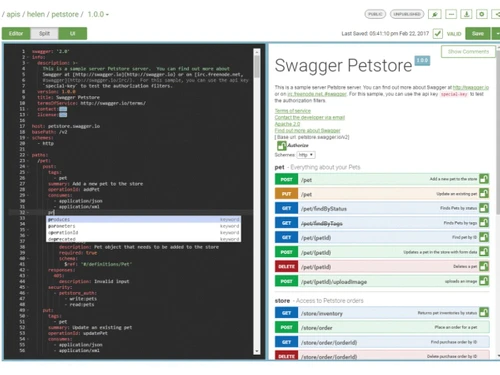Image resolution: width=500 pixels, height=375 pixels.
Task: Click 'Last Saved' timestamp text
Action: pos(385,34)
